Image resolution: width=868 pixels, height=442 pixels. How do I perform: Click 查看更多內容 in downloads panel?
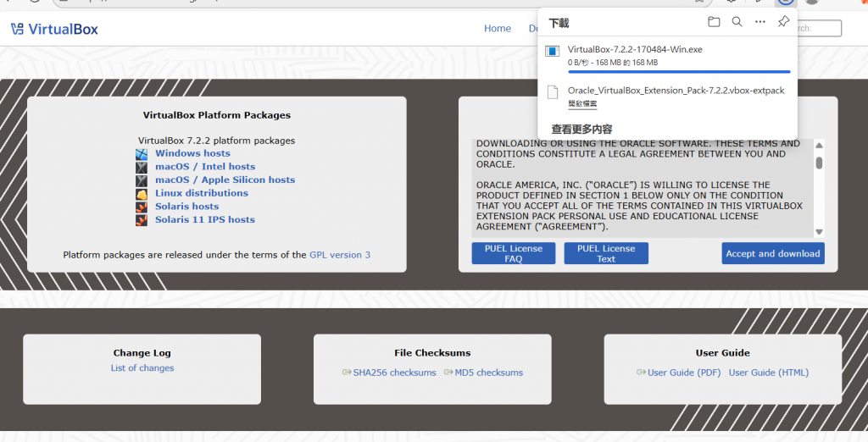tap(581, 130)
